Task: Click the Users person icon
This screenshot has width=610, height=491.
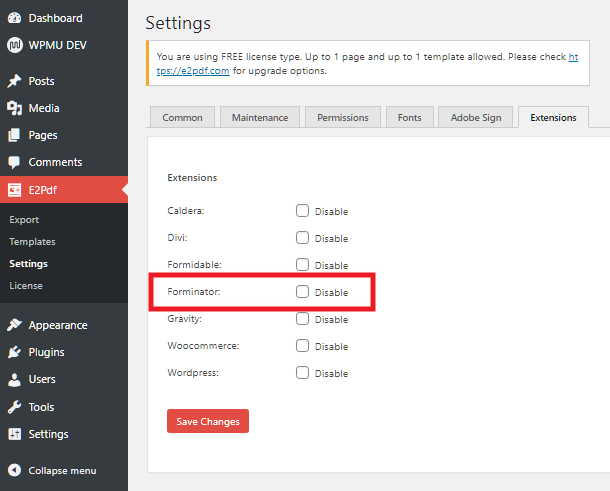Action: click(14, 379)
